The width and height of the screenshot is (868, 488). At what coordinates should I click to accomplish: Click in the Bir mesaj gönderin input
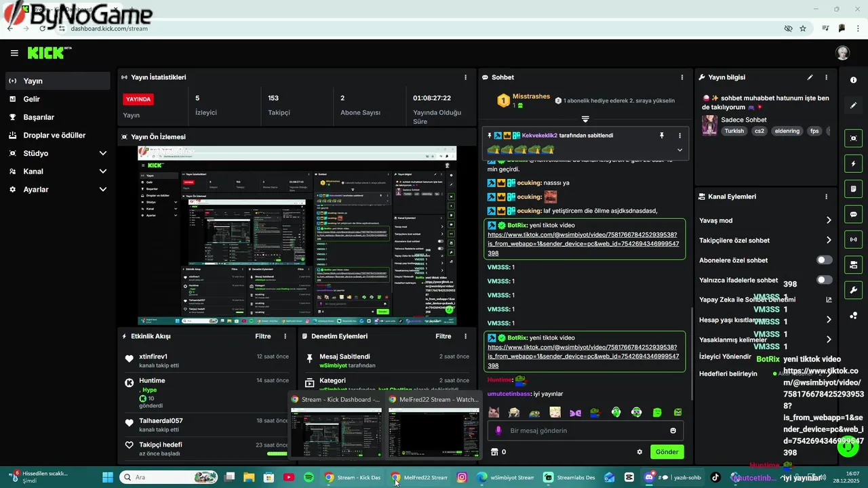587,430
